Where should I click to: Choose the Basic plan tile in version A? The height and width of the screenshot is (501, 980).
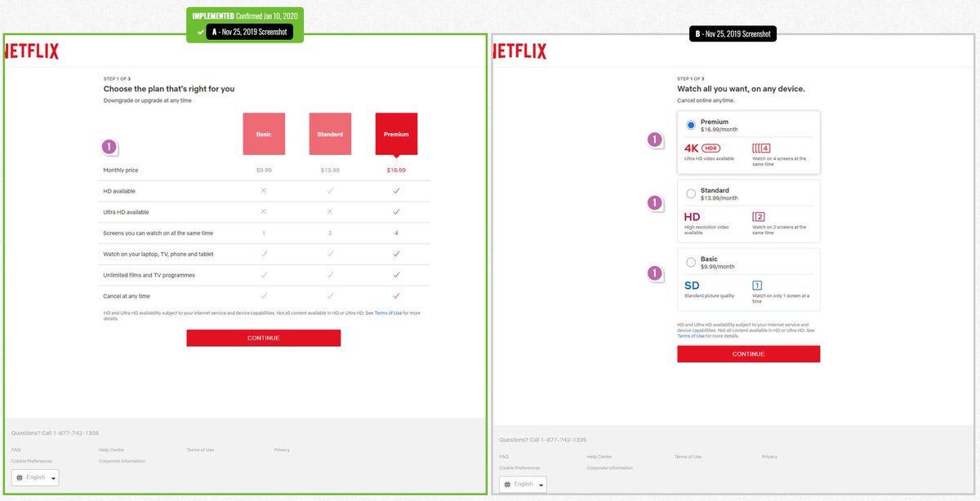pos(264,134)
